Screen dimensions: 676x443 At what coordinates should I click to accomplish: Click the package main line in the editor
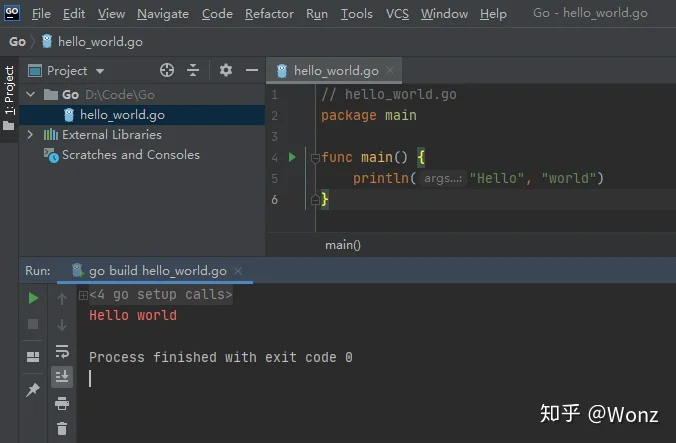click(369, 115)
